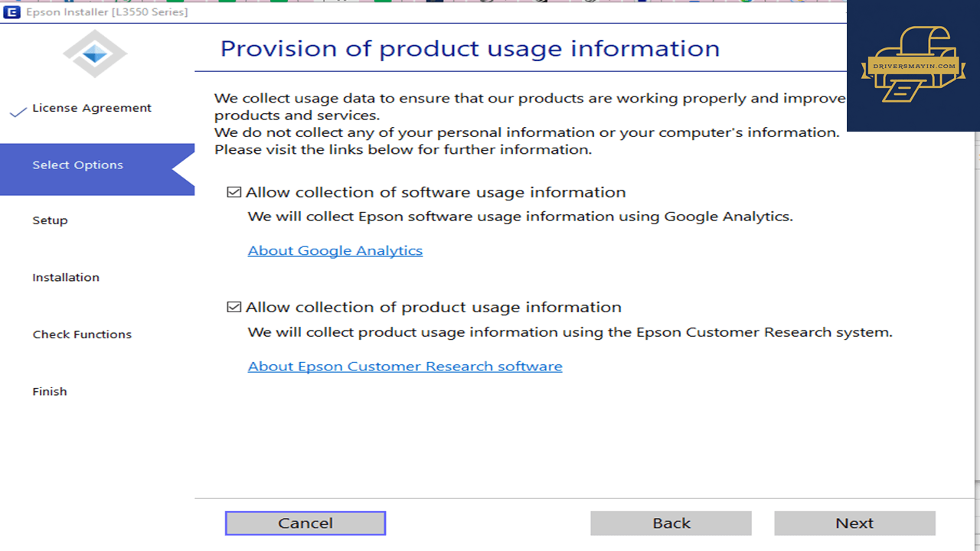Screen dimensions: 980x551
Task: Select the 'Check Functions' step
Action: [82, 334]
